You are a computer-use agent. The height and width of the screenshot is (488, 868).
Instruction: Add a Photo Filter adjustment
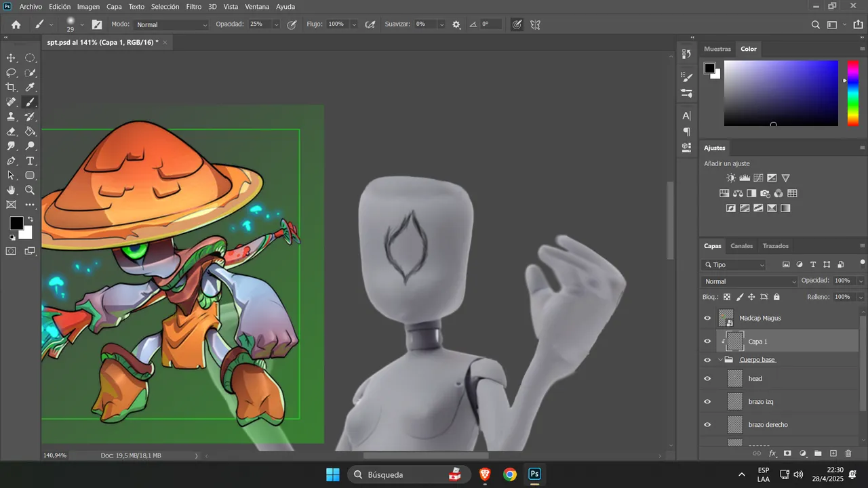click(765, 193)
